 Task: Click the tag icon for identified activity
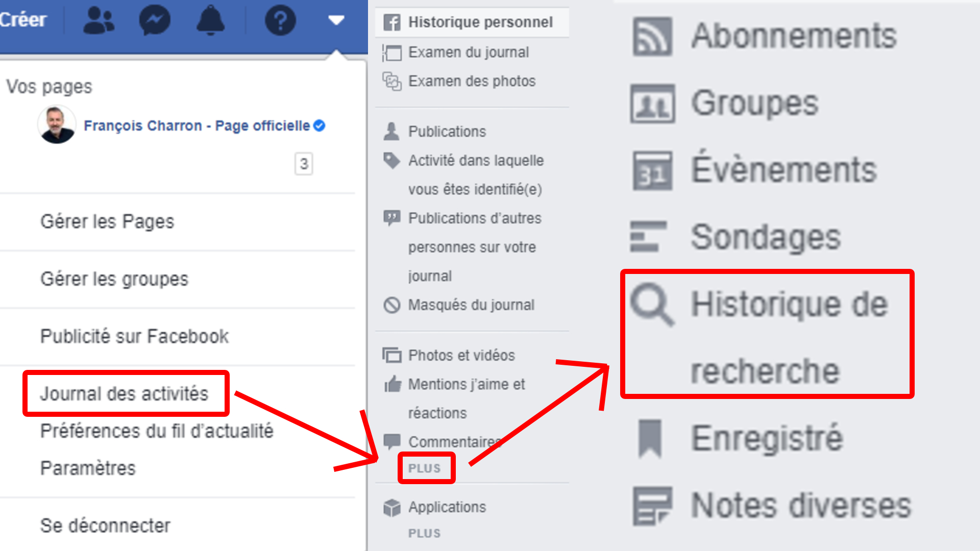click(x=391, y=160)
